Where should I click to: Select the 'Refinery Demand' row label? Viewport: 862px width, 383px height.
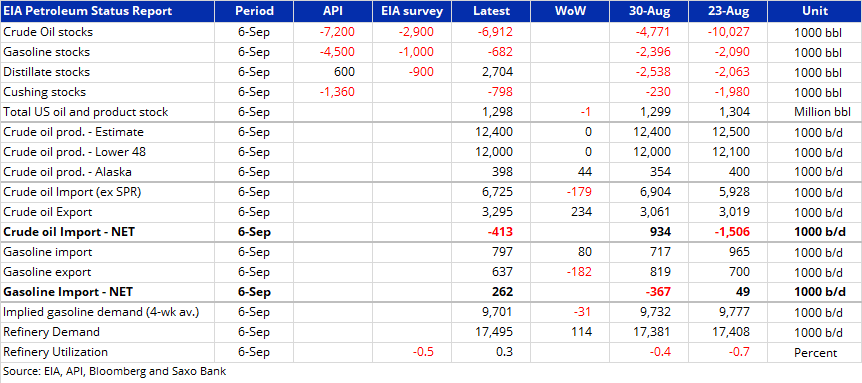coord(52,332)
